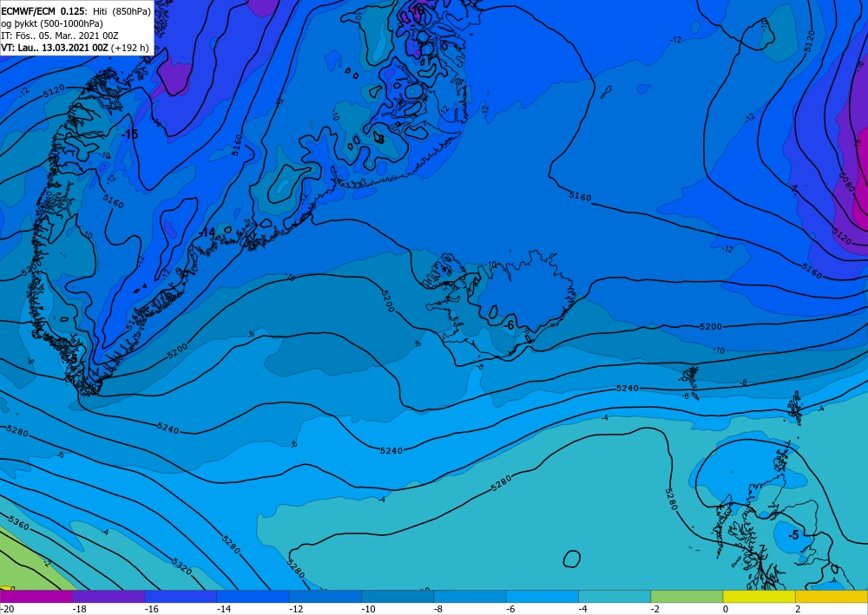The width and height of the screenshot is (868, 615).
Task: Click the '-12' legend scale label
Action: 296,609
